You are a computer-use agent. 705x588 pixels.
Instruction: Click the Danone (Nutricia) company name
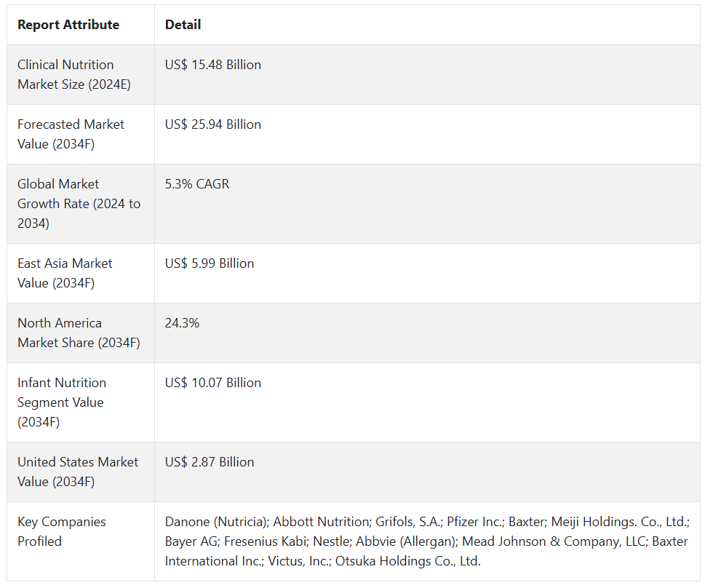coord(215,522)
